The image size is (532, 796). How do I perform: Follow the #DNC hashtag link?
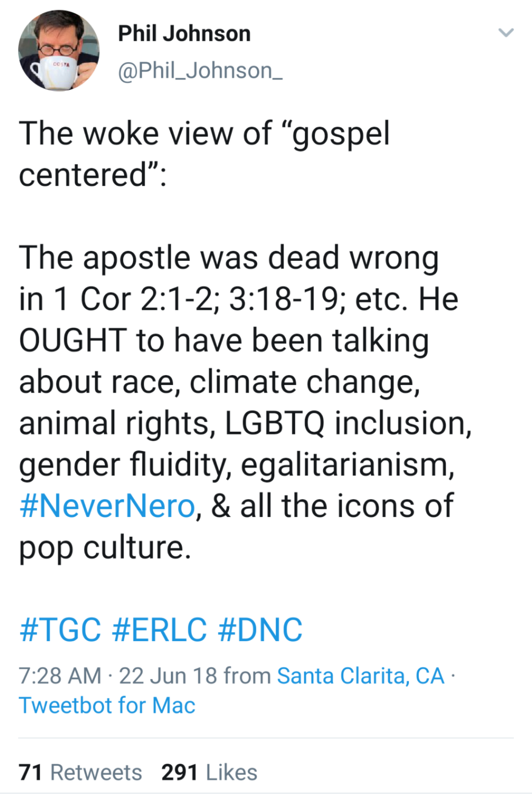point(260,630)
